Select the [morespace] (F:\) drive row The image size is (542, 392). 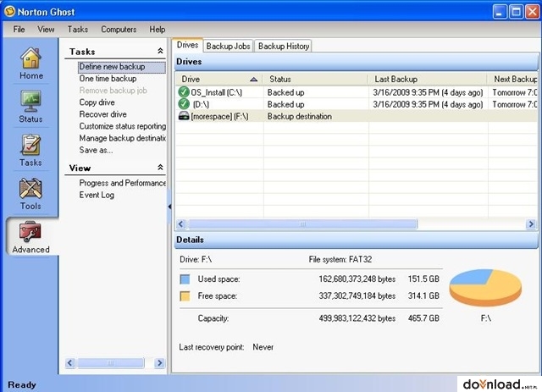[x=357, y=116]
